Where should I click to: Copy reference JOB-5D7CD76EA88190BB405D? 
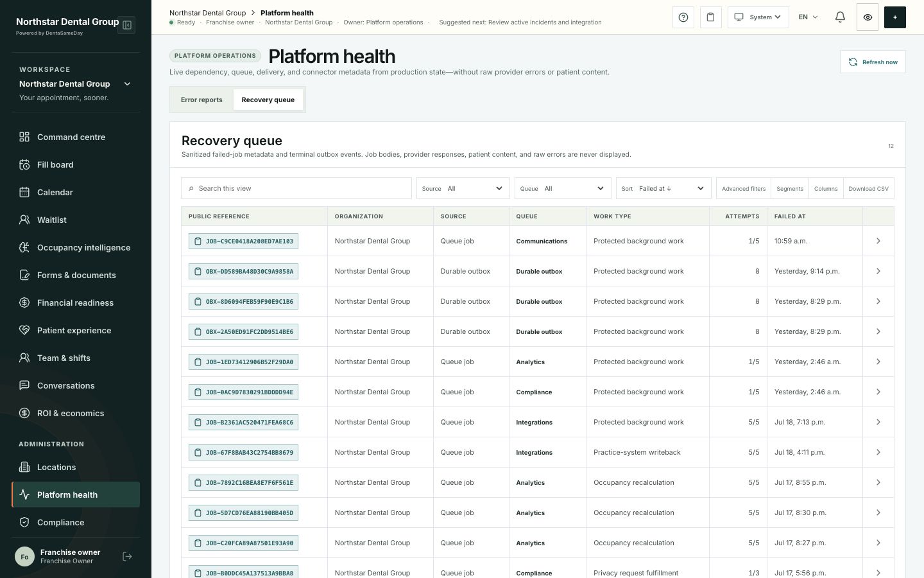tap(243, 513)
